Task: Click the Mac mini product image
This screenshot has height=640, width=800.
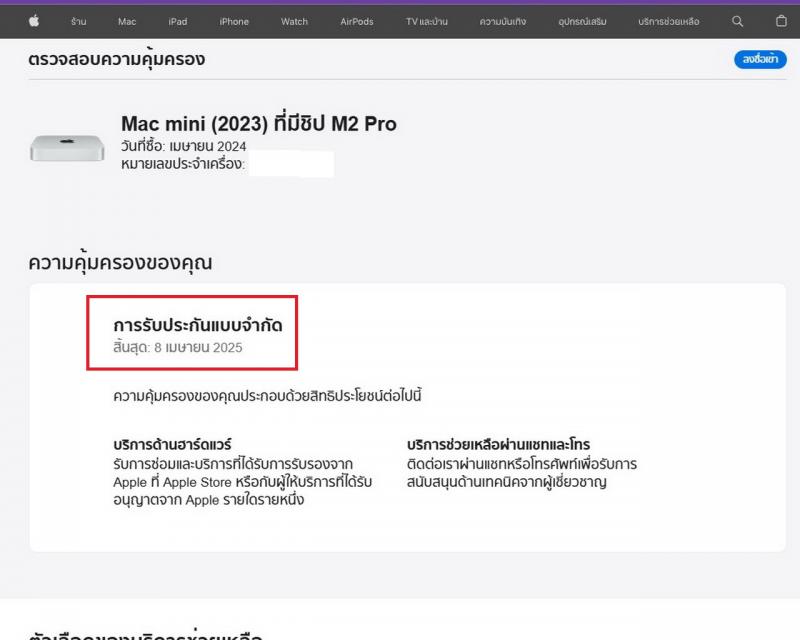Action: [67, 148]
